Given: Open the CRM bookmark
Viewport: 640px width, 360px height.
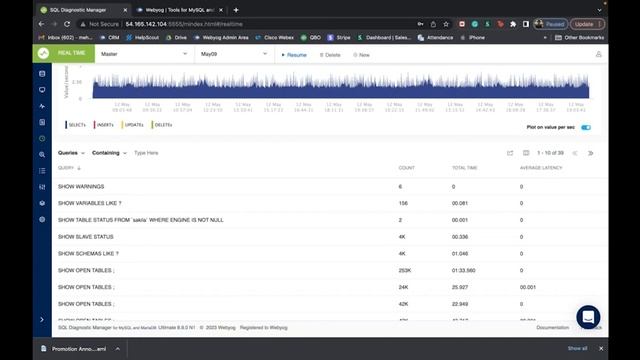Looking at the screenshot, I should 110,38.
